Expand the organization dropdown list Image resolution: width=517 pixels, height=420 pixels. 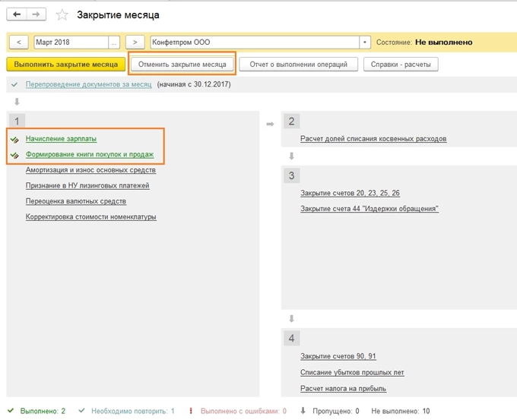366,43
